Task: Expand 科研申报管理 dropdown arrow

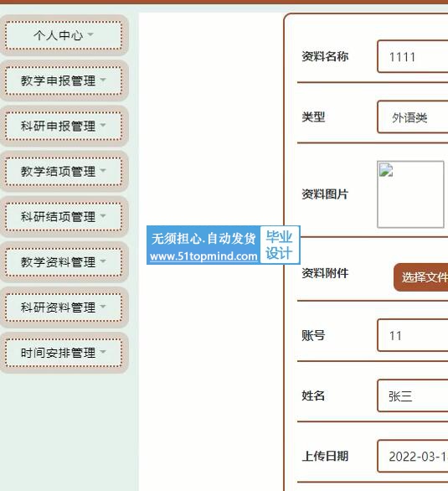Action: [103, 125]
